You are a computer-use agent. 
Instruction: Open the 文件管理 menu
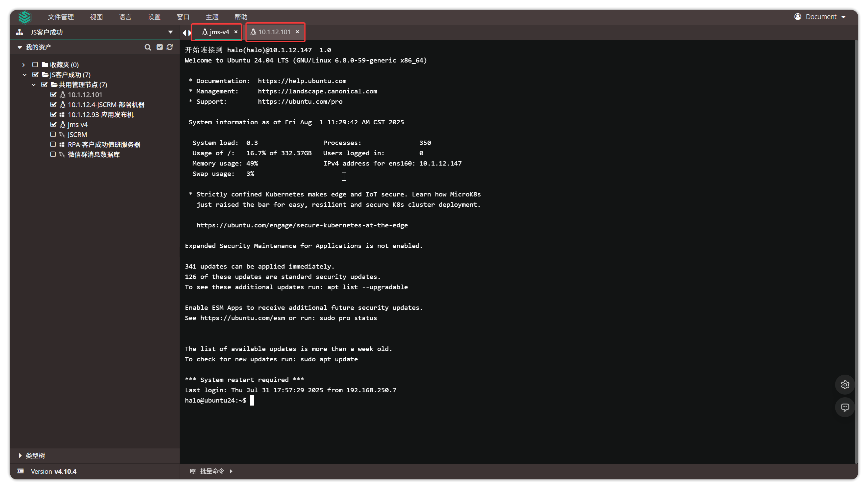(x=61, y=17)
